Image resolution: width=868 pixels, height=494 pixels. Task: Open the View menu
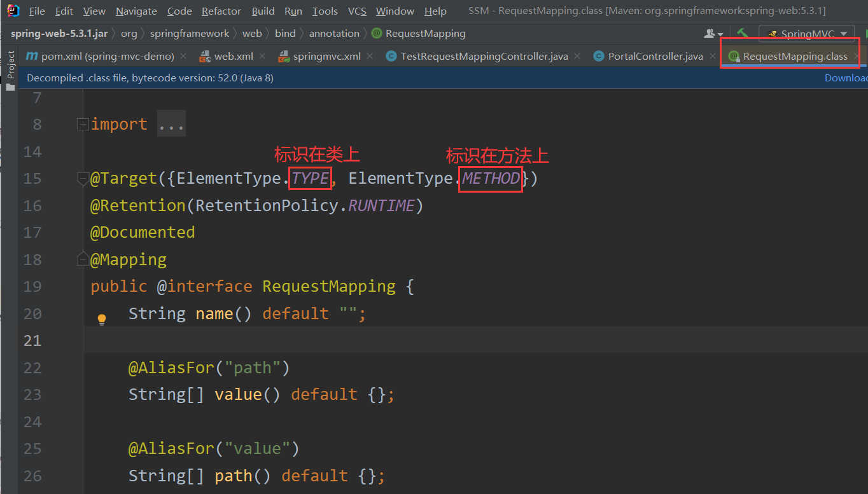94,11
